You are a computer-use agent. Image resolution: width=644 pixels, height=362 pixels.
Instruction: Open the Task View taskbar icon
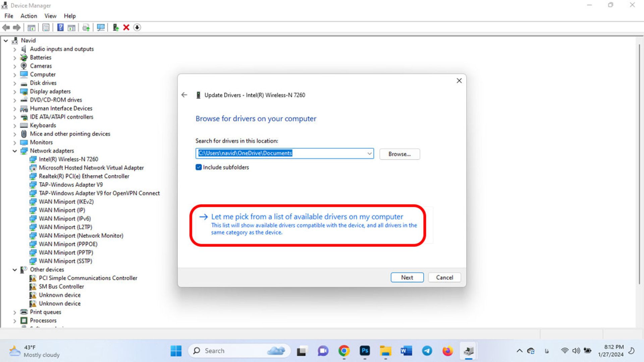302,351
